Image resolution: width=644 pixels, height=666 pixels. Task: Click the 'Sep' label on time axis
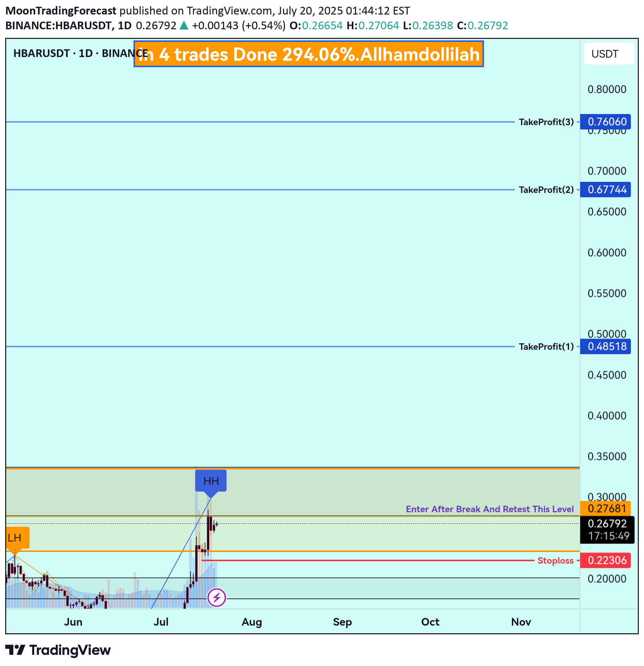(x=342, y=622)
